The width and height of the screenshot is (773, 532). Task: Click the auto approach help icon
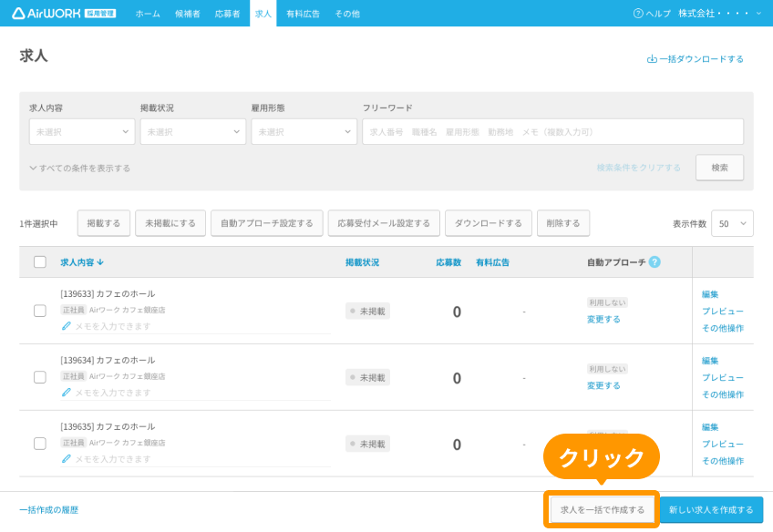click(654, 262)
